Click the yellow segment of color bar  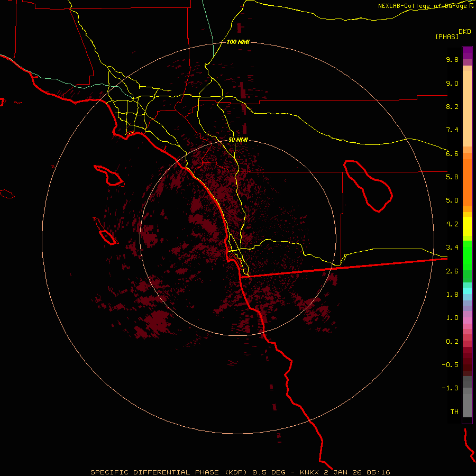467,226
